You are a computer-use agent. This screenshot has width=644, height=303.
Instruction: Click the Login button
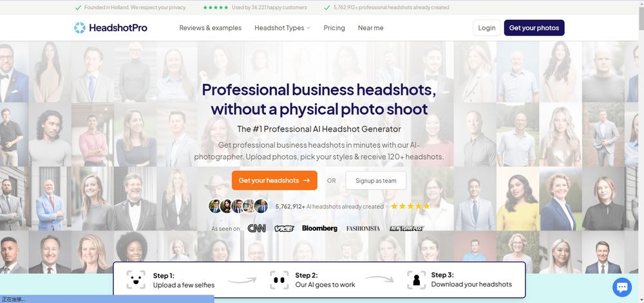coord(487,28)
